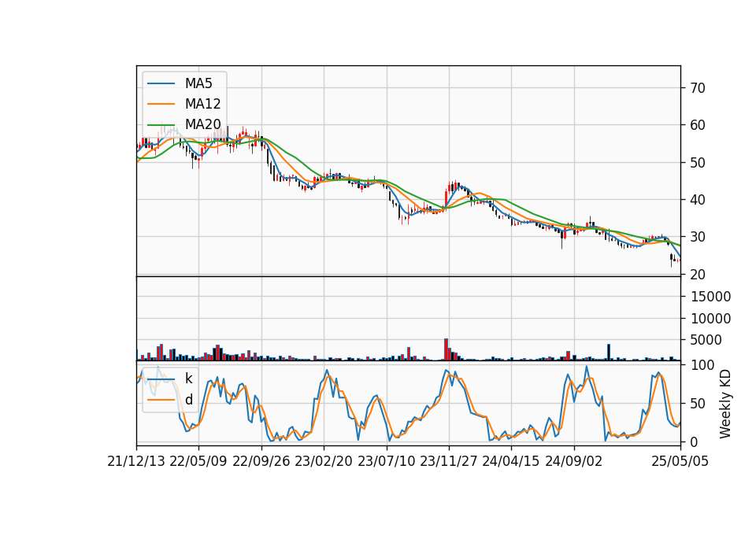This screenshot has height=543, width=756.
Task: Click the 30 price axis tick
Action: [x=698, y=237]
